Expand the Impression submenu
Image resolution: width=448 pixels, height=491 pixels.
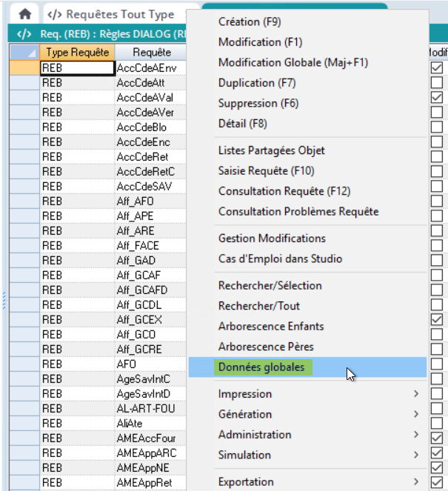click(307, 393)
